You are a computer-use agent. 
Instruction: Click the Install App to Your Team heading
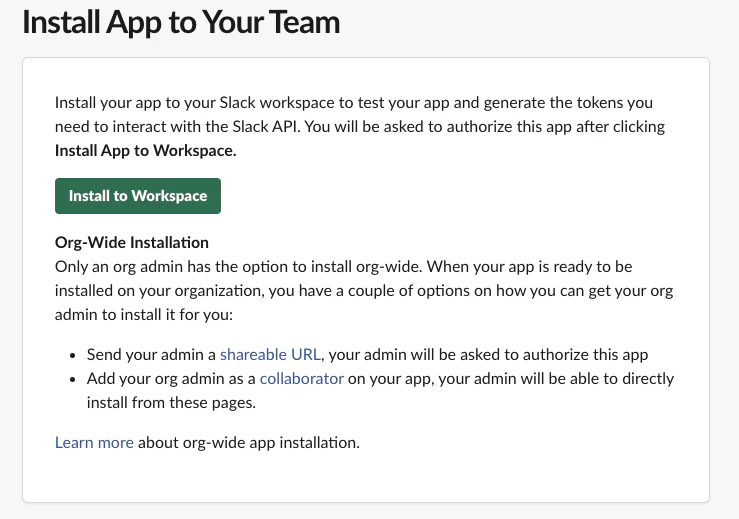click(x=181, y=22)
